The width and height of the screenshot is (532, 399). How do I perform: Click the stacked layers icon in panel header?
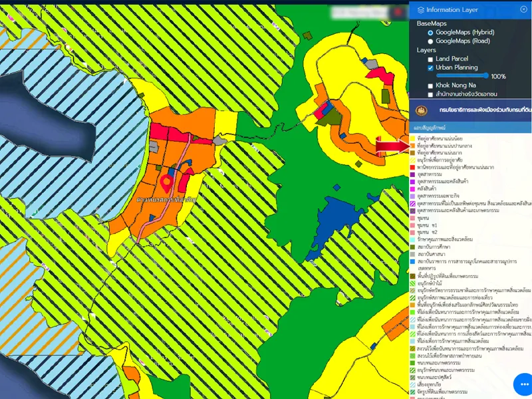click(420, 10)
